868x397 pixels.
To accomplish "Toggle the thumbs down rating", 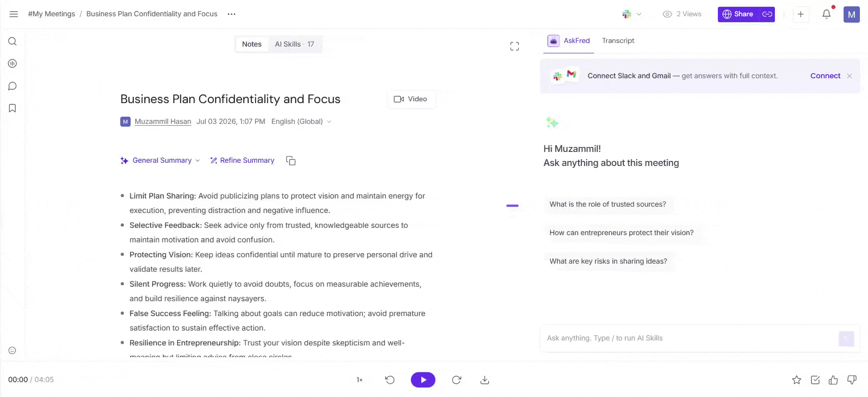I will (x=852, y=380).
